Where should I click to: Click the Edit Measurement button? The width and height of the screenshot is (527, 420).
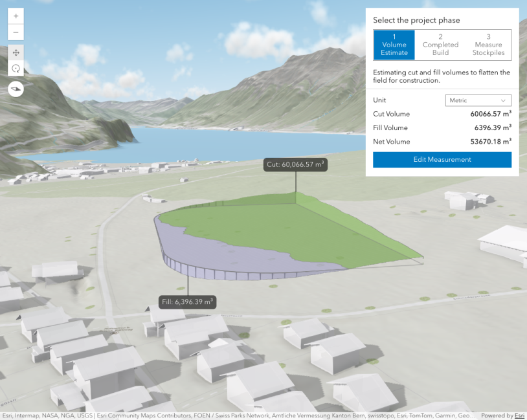442,160
